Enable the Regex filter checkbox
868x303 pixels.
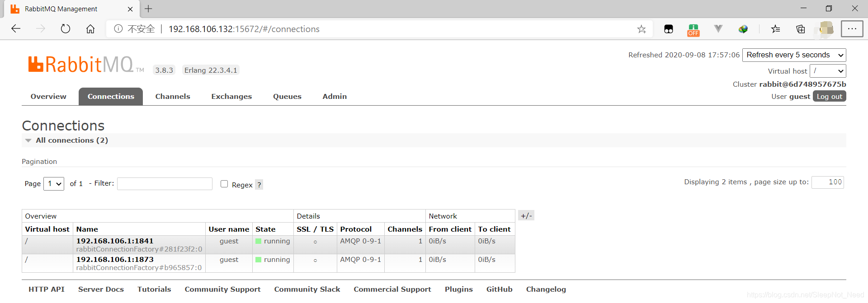[x=224, y=184]
